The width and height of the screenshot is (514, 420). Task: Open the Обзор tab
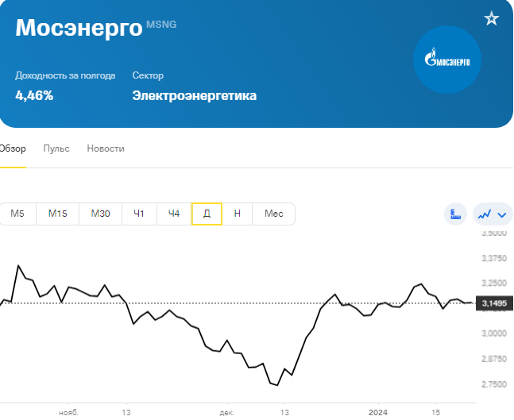[13, 148]
